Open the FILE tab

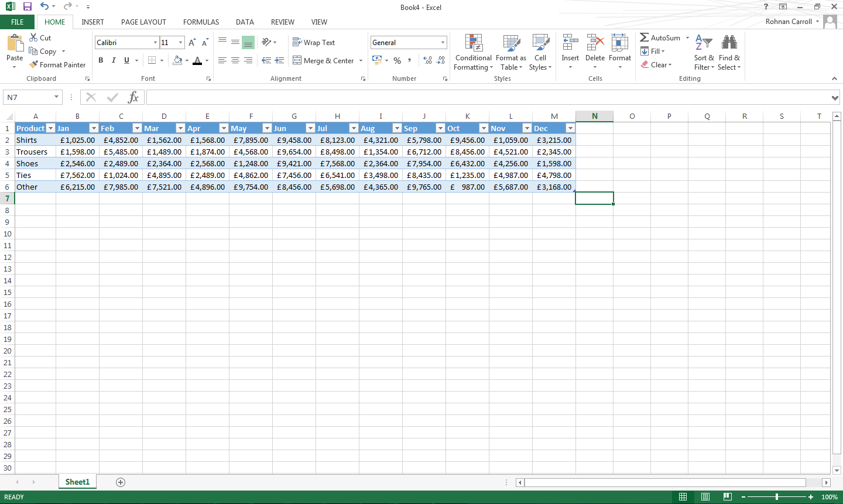(x=18, y=22)
